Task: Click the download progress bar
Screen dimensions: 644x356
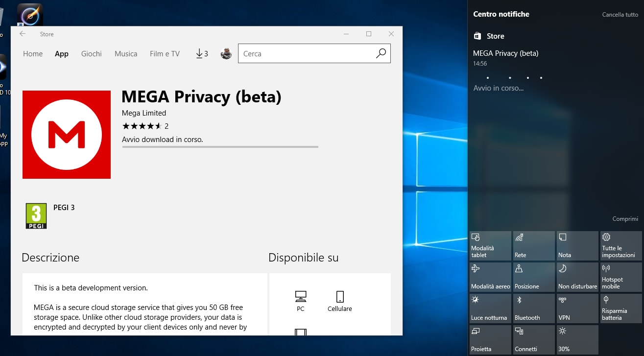Action: pos(220,146)
